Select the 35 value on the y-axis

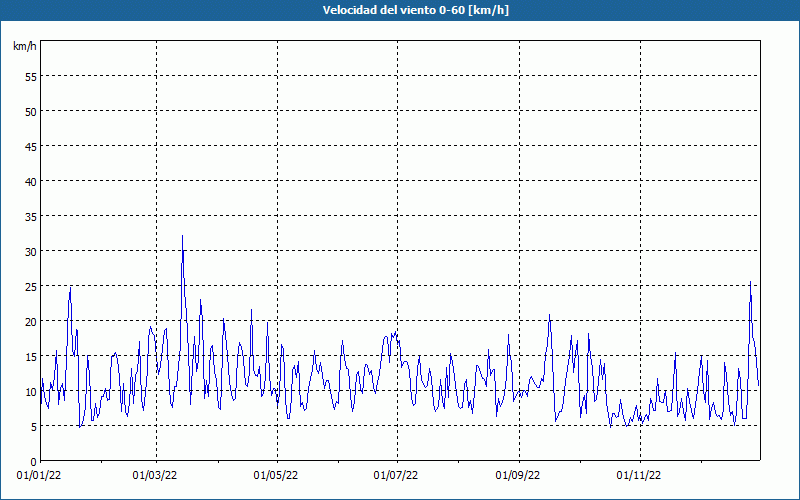(x=31, y=216)
